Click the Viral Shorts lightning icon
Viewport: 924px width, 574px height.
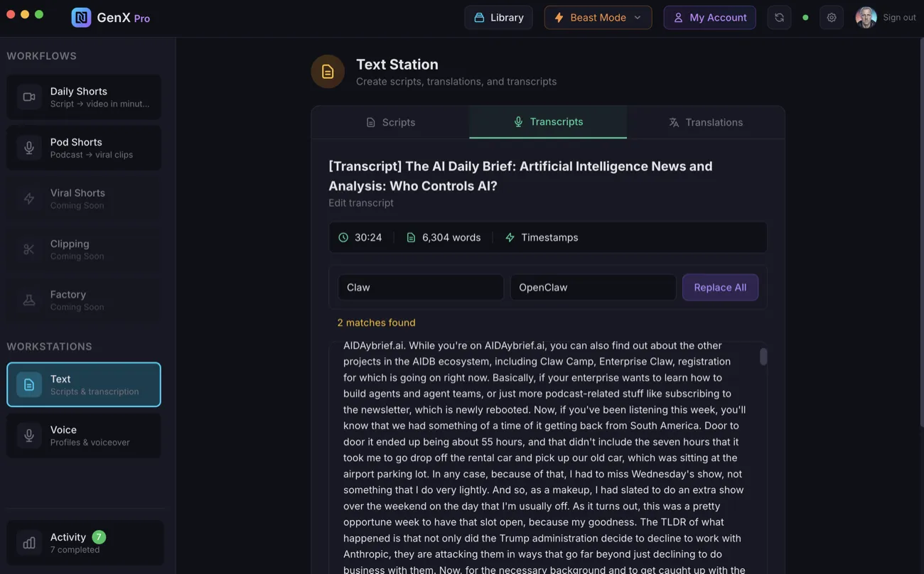(x=28, y=198)
